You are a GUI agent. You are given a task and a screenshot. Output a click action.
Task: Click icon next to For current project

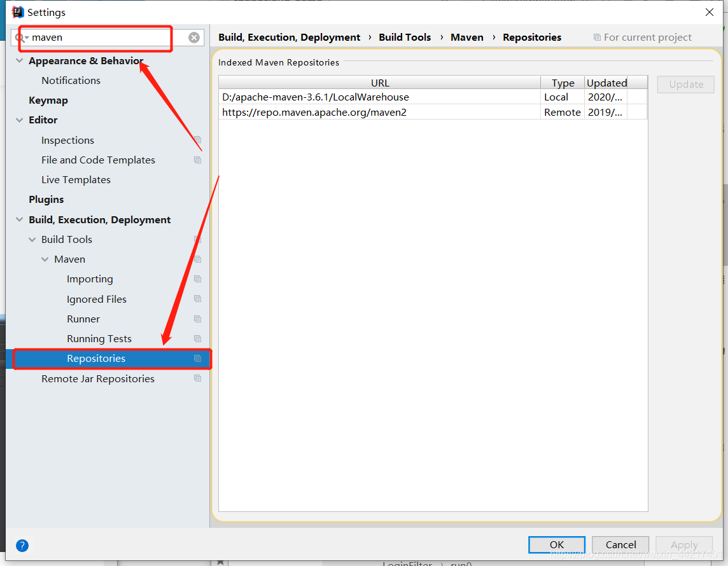point(597,37)
